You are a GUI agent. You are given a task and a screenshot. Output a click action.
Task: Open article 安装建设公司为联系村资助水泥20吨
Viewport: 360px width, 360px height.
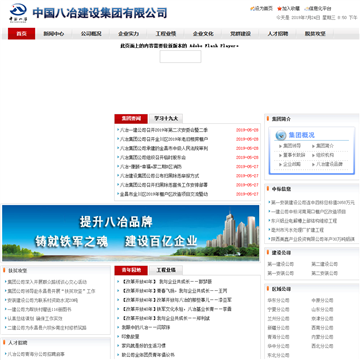(43, 300)
